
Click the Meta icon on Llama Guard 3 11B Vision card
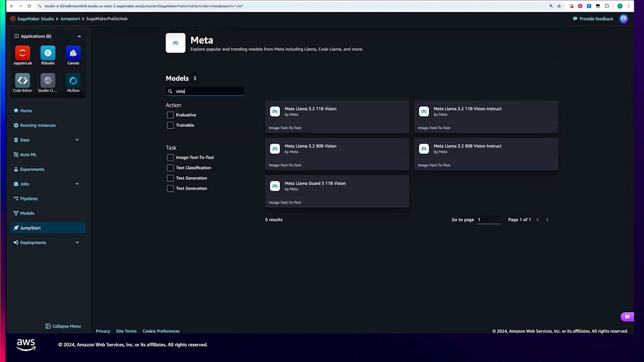pyautogui.click(x=275, y=186)
